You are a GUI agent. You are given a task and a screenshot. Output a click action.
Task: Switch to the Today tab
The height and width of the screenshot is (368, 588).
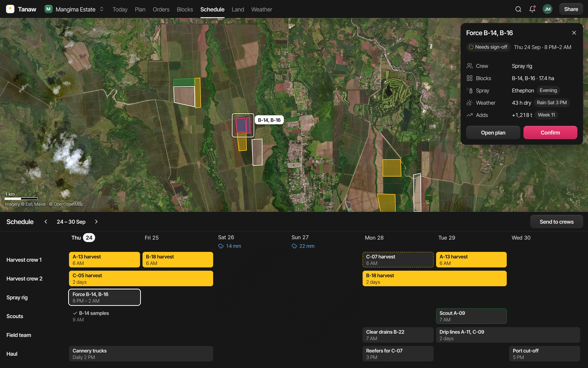[x=120, y=9]
